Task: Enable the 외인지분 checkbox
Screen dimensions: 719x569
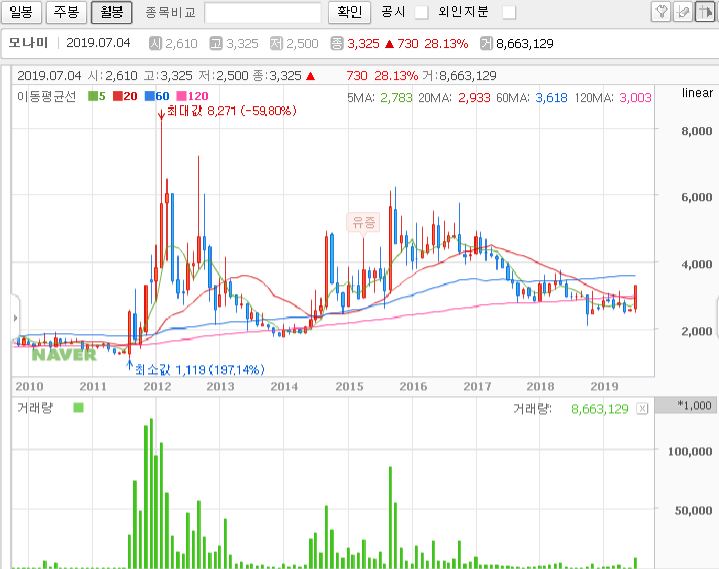Action: (x=509, y=12)
